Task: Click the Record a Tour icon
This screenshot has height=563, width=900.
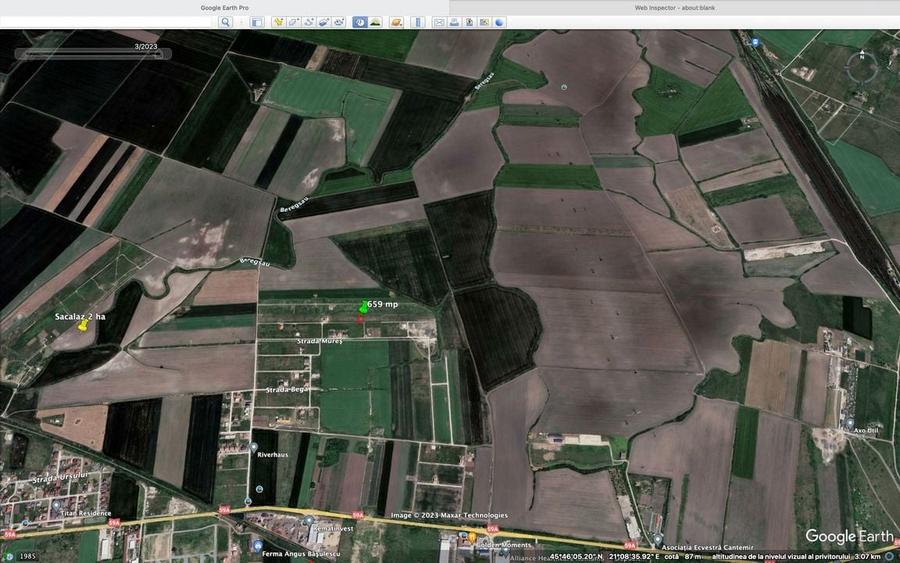Action: pyautogui.click(x=339, y=22)
